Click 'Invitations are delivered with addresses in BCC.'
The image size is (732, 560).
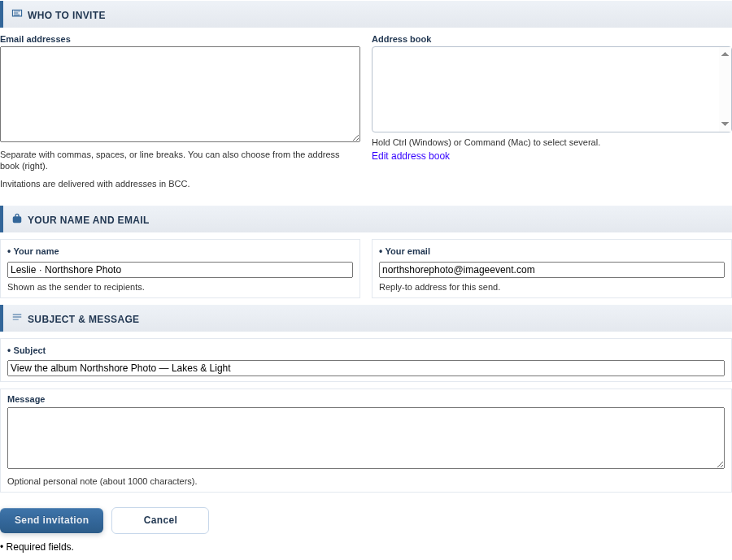pyautogui.click(x=95, y=184)
